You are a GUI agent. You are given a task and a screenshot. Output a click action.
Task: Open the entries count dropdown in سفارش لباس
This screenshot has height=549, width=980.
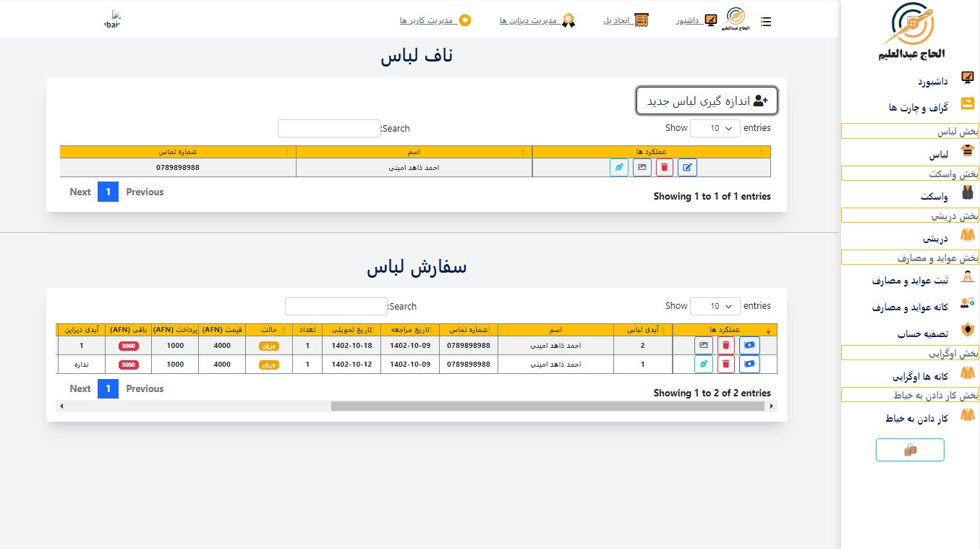(715, 306)
